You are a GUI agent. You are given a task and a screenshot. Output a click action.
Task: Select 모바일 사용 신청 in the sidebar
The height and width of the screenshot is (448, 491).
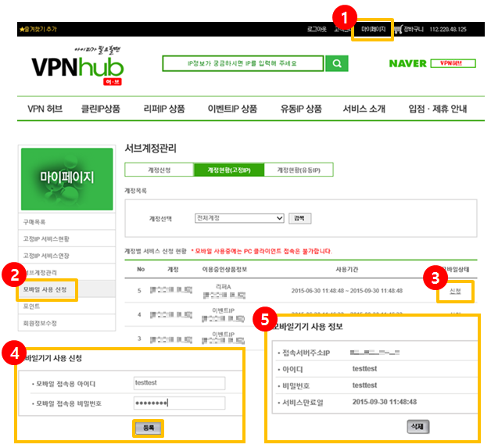[x=49, y=290]
